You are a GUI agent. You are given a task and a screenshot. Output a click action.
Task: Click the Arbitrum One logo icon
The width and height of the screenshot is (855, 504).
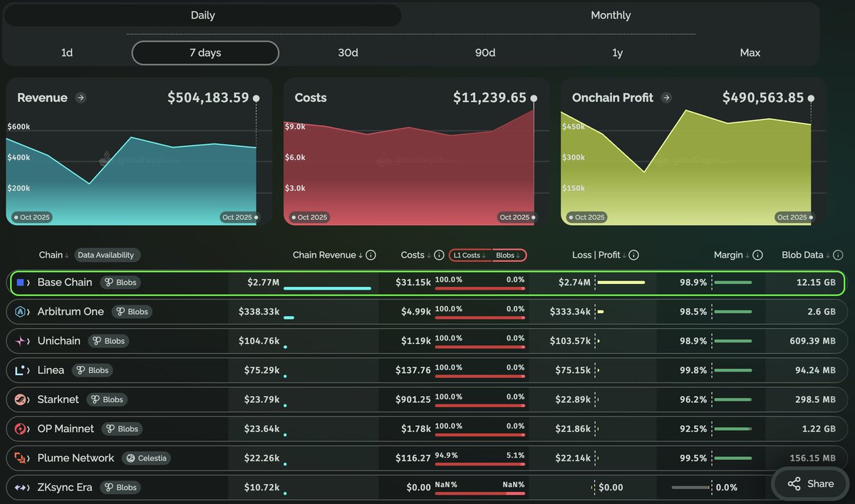(x=21, y=312)
